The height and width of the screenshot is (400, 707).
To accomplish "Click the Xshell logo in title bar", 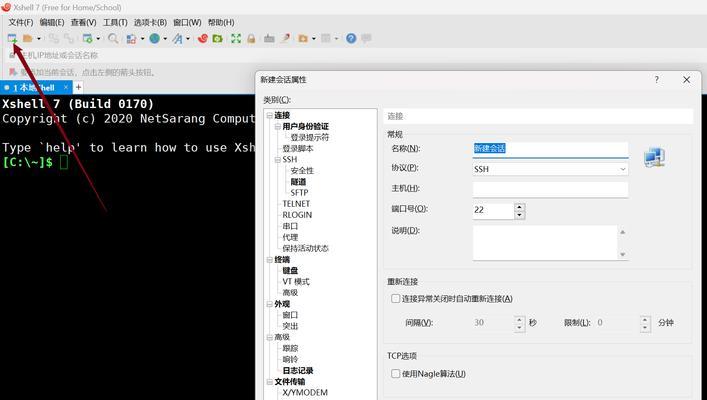I will point(6,7).
